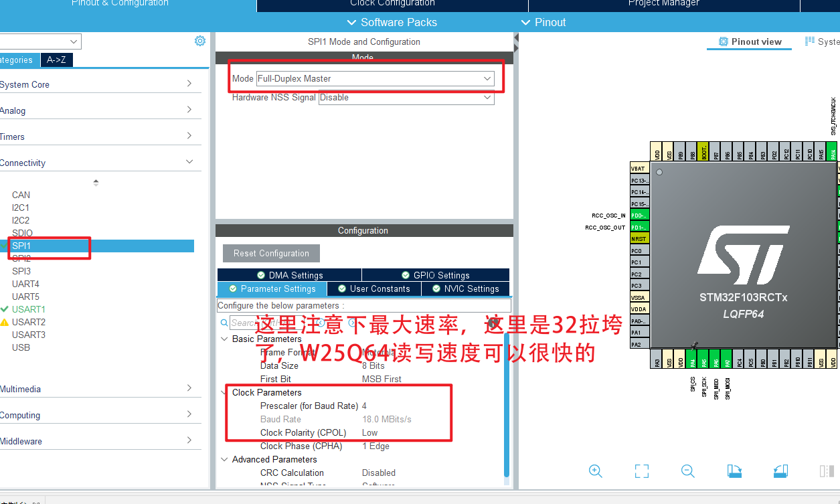This screenshot has width=840, height=504.
Task: Switch to the Project Manager tab
Action: point(663,4)
